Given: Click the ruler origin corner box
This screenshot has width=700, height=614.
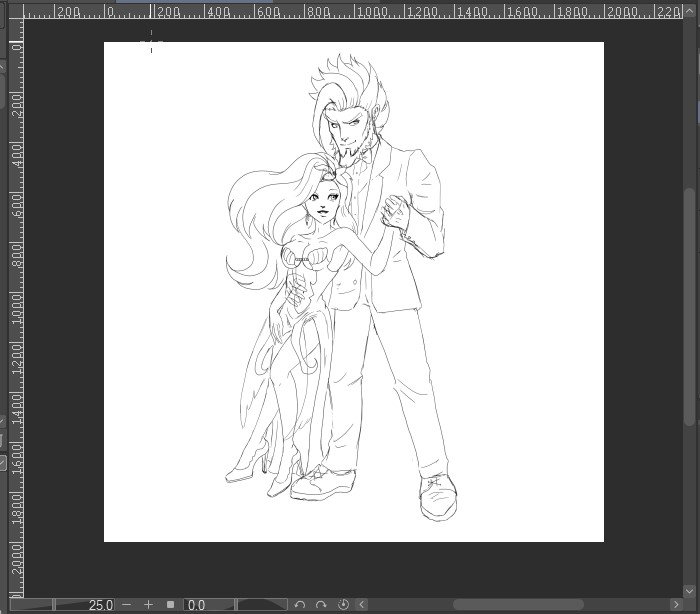Looking at the screenshot, I should 16,12.
